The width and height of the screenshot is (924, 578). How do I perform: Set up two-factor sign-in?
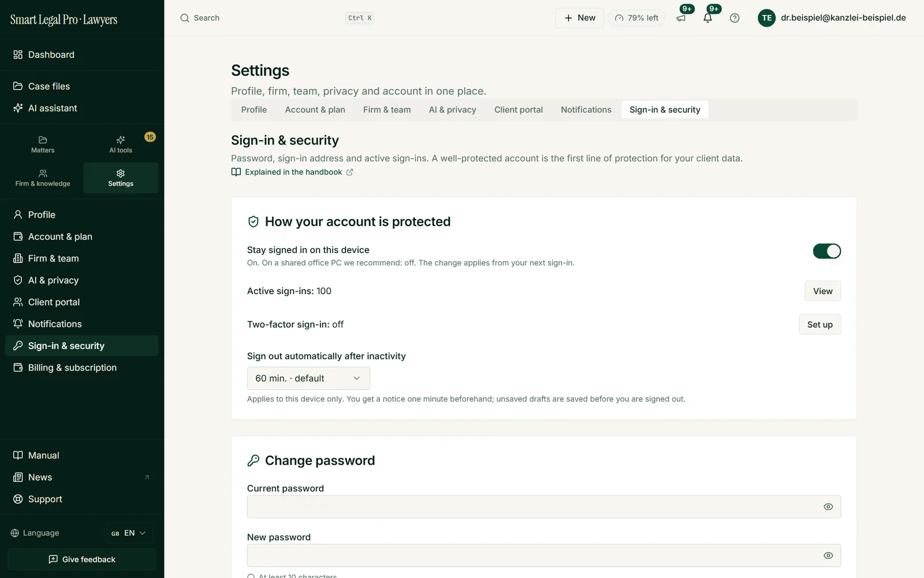tap(820, 325)
